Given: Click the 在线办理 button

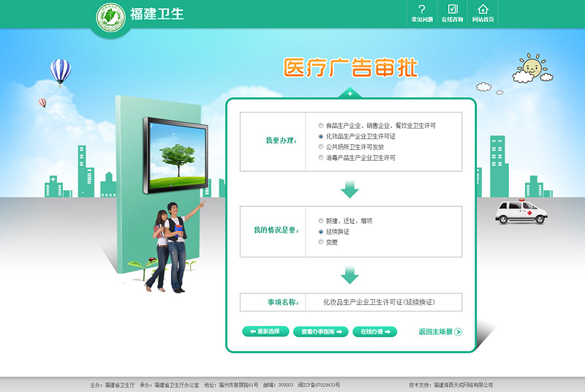Looking at the screenshot, I should [374, 332].
